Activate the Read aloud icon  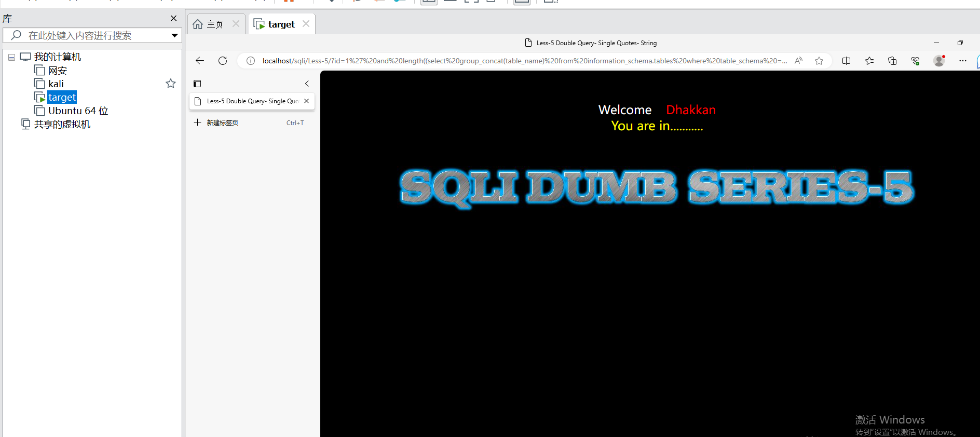tap(799, 61)
